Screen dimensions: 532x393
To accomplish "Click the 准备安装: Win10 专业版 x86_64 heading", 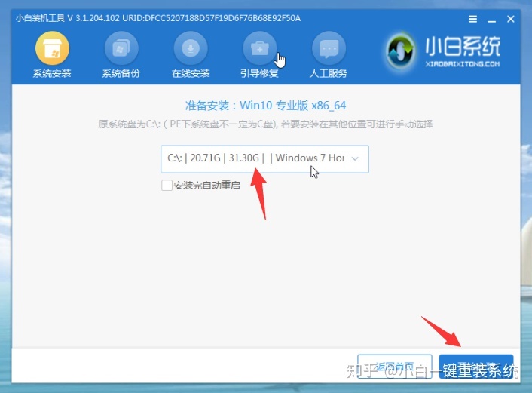I will pos(265,106).
